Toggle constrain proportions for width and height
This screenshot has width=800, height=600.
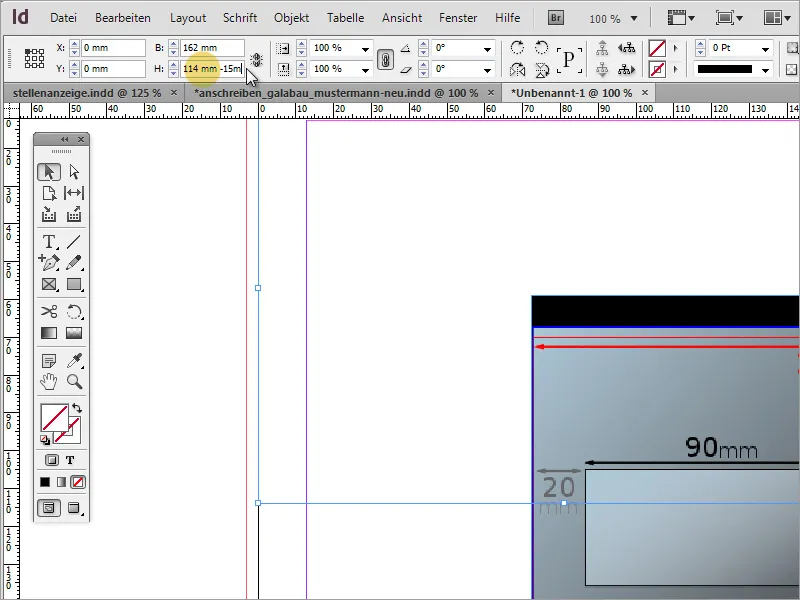tap(257, 59)
